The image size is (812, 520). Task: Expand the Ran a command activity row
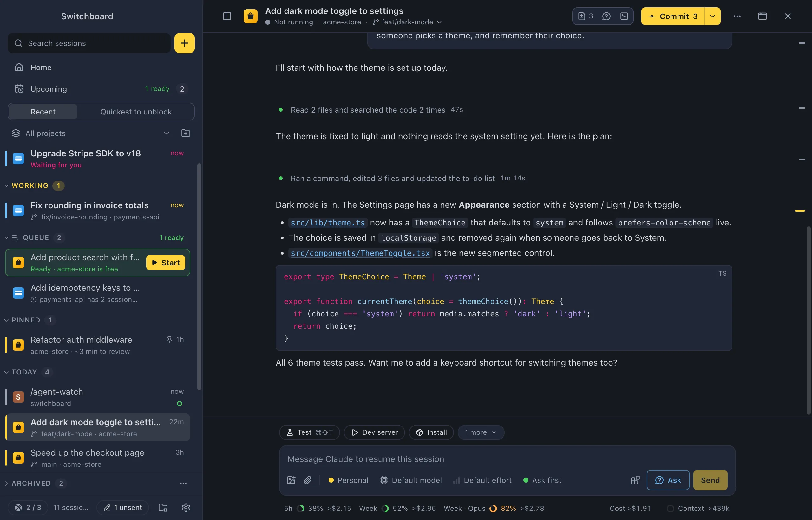point(401,178)
